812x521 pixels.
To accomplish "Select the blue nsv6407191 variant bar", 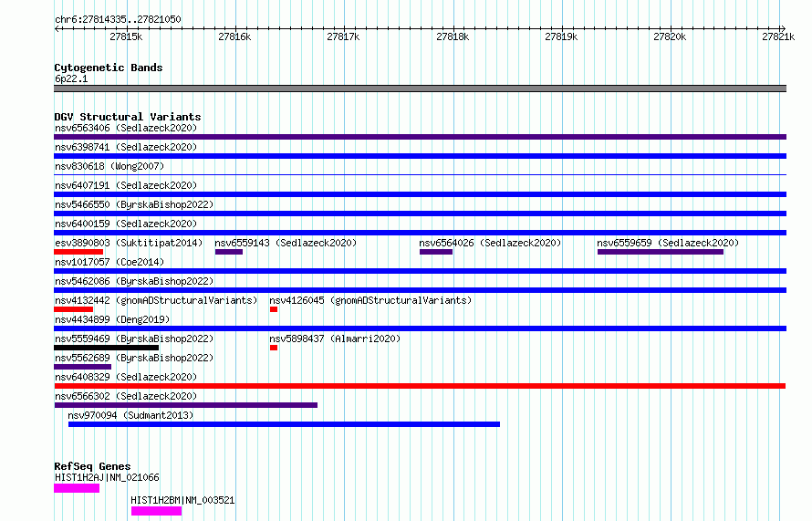I will coord(420,194).
